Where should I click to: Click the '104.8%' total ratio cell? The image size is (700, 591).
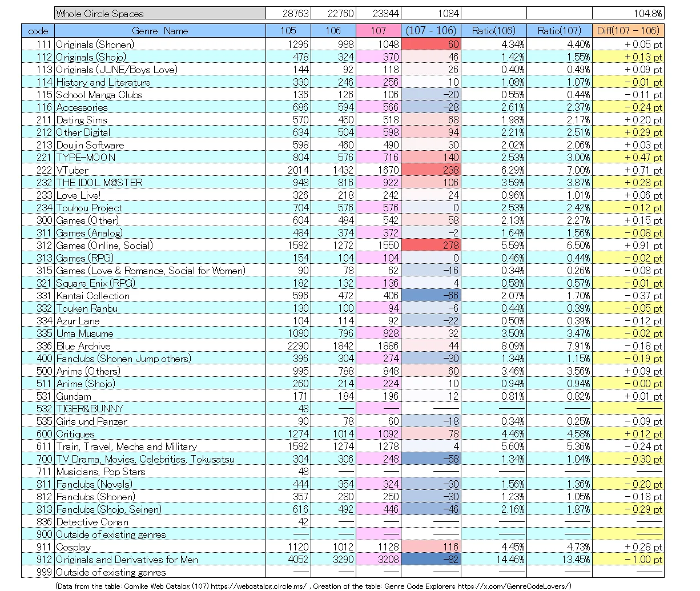[x=628, y=13]
